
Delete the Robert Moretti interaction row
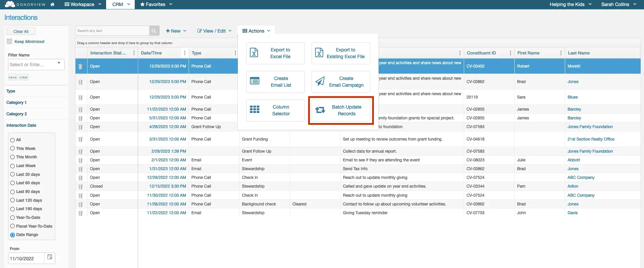click(80, 66)
